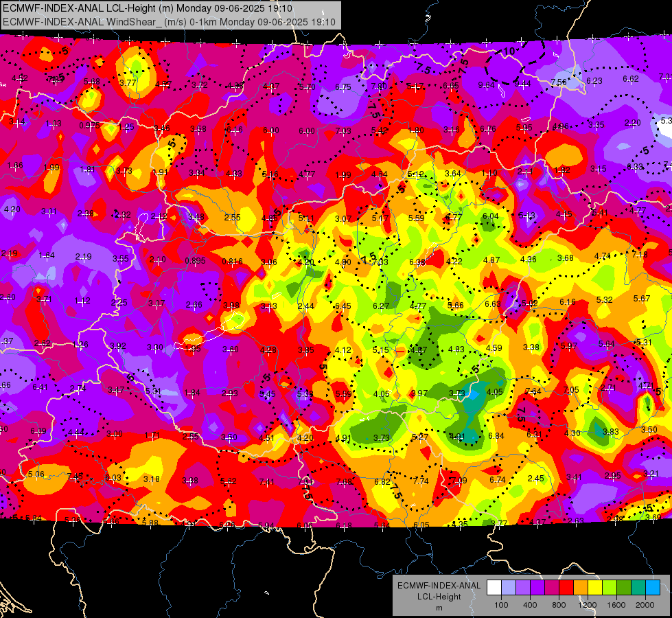This screenshot has height=618, width=672.
Task: Click the wind shear value 2.45
Action: click(x=535, y=478)
